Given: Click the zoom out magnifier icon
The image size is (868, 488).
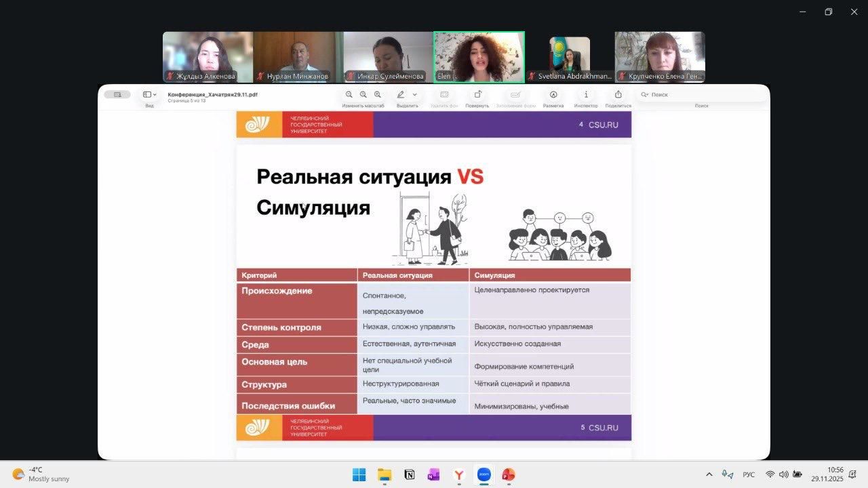Looking at the screenshot, I should 349,95.
